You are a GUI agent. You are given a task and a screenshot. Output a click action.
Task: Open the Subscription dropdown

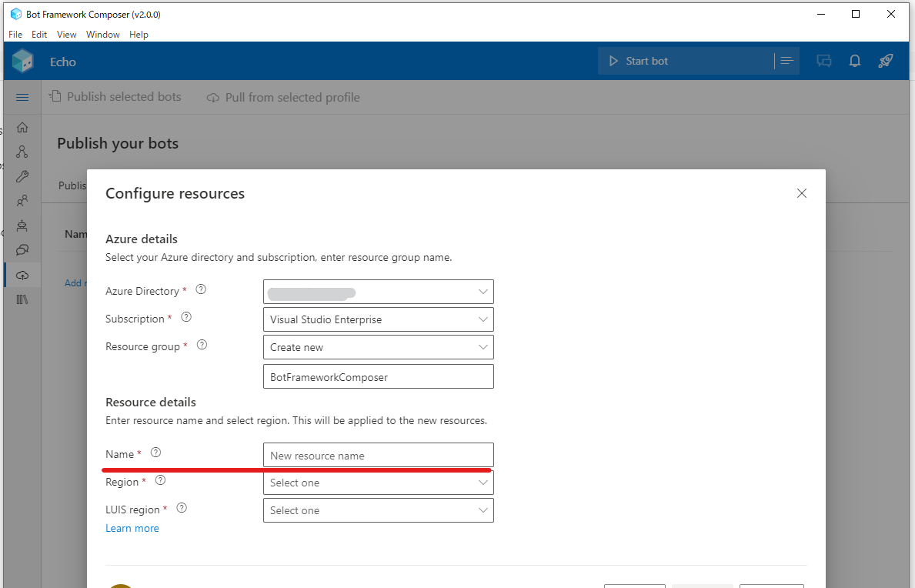pyautogui.click(x=378, y=319)
